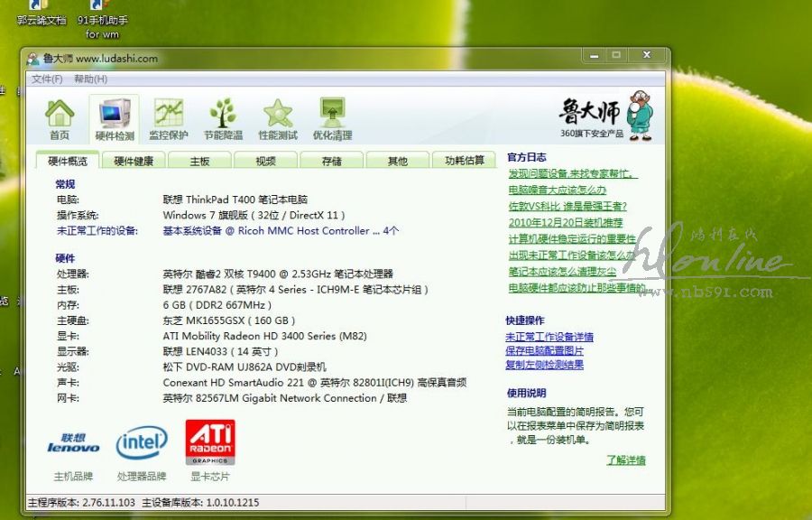Click 未正常工作设备详情 quick action link
This screenshot has height=520, width=812.
[x=549, y=337]
